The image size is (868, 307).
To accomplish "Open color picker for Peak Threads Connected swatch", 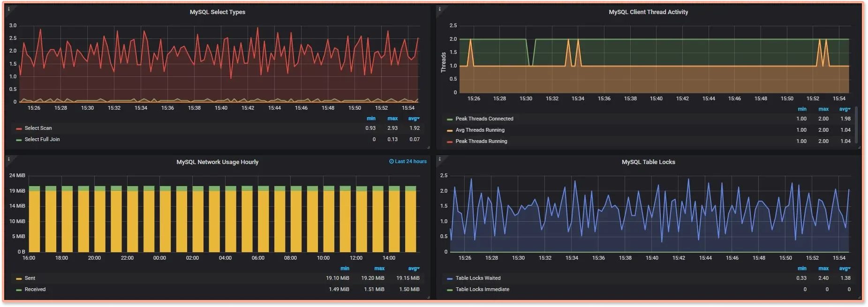I will [x=450, y=119].
